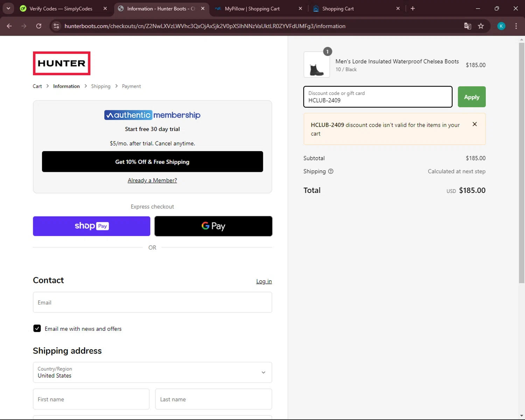Click the authentic membership banner logo
The height and width of the screenshot is (420, 525).
pyautogui.click(x=152, y=115)
